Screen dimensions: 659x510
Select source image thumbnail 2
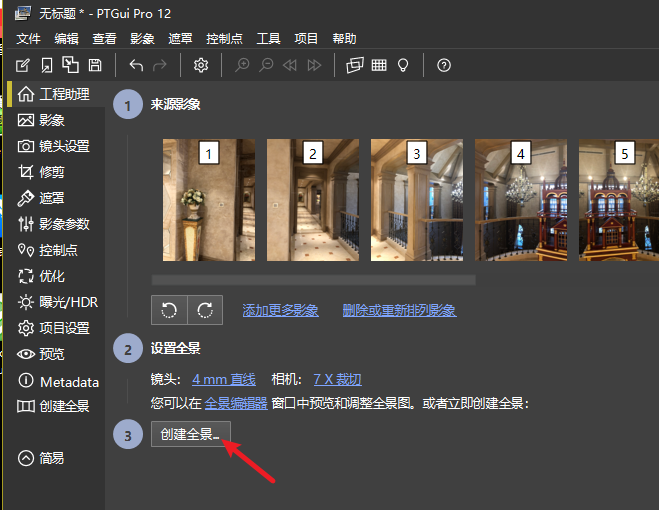click(313, 200)
